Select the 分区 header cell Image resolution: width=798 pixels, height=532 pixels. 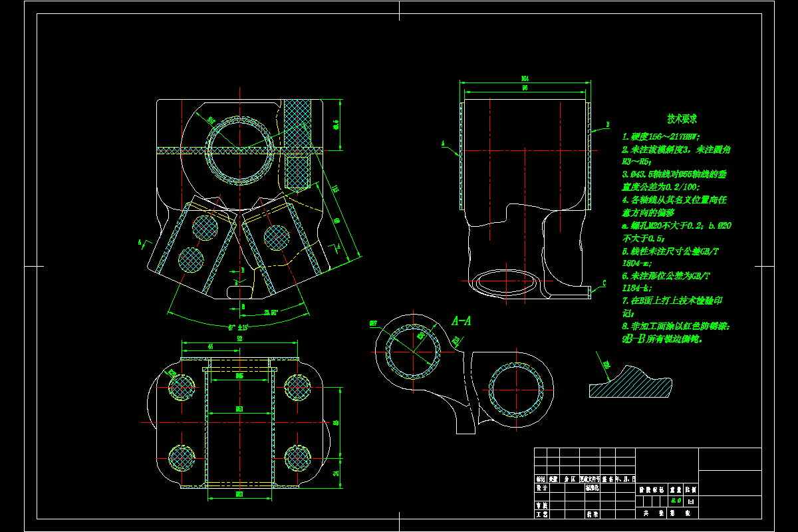pyautogui.click(x=570, y=479)
